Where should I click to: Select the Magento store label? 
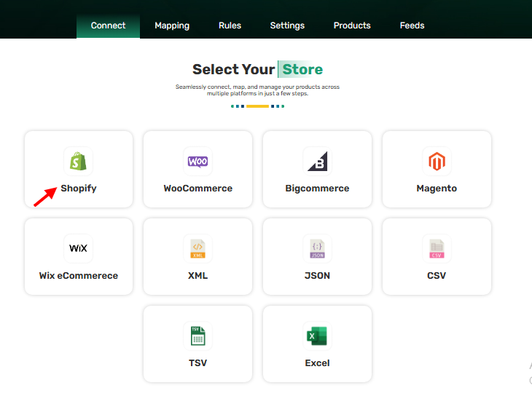point(437,189)
